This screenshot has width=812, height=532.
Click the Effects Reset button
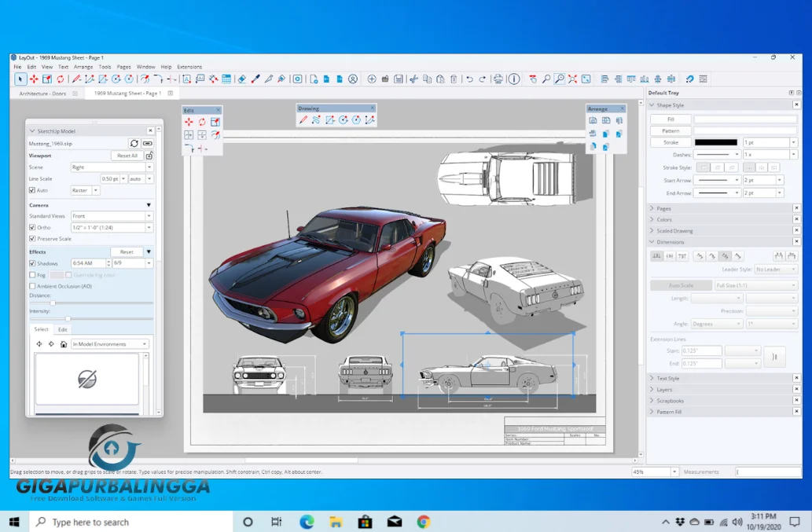(127, 252)
